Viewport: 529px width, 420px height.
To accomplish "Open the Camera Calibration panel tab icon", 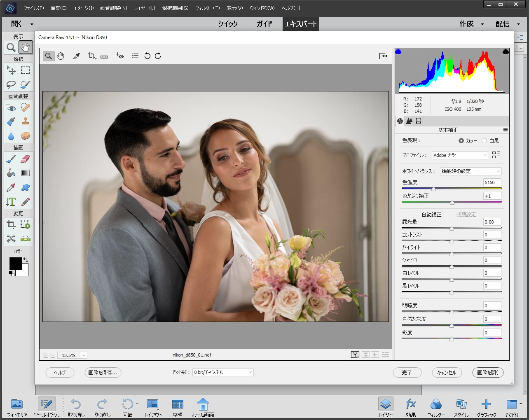I will point(419,121).
